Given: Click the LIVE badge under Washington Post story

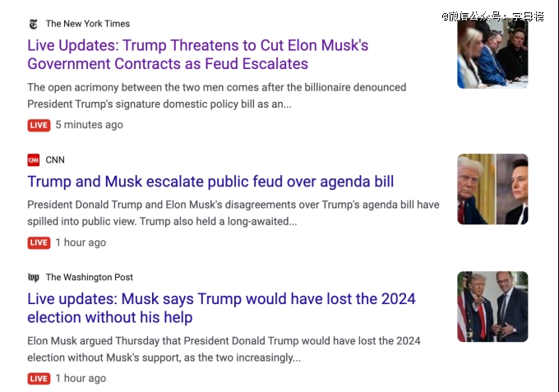Looking at the screenshot, I should point(39,379).
